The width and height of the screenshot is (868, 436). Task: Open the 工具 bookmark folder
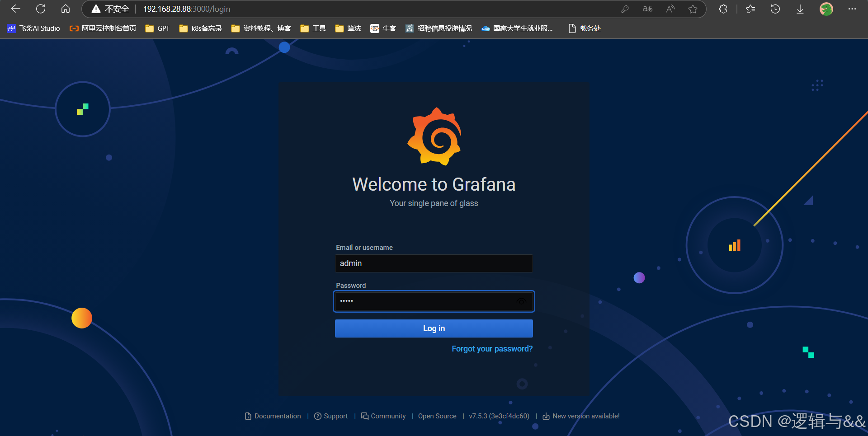pyautogui.click(x=313, y=28)
